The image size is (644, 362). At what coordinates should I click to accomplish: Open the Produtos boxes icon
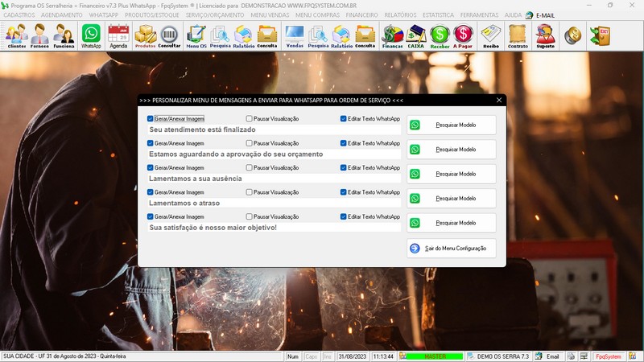(x=146, y=36)
